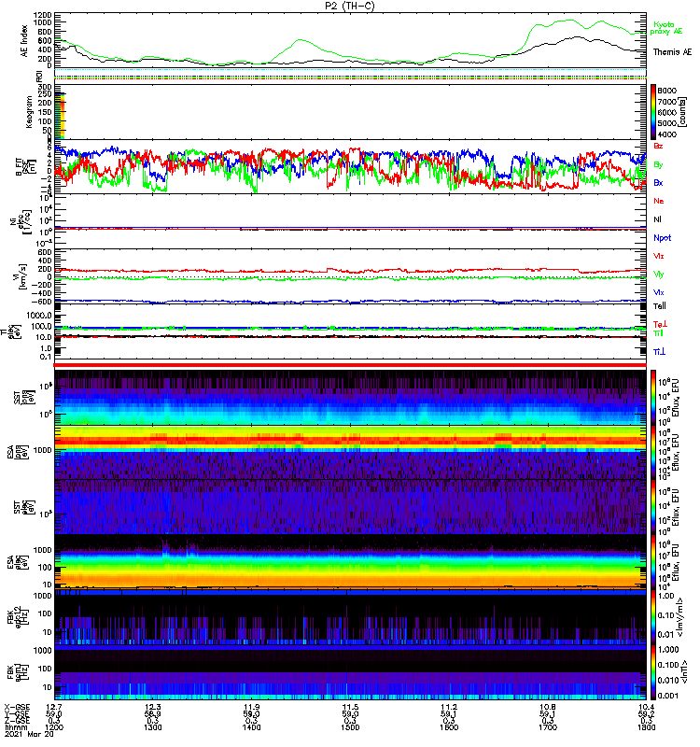Click the "[counts]" color bar unit label
The height and width of the screenshot is (747, 700).
point(682,112)
